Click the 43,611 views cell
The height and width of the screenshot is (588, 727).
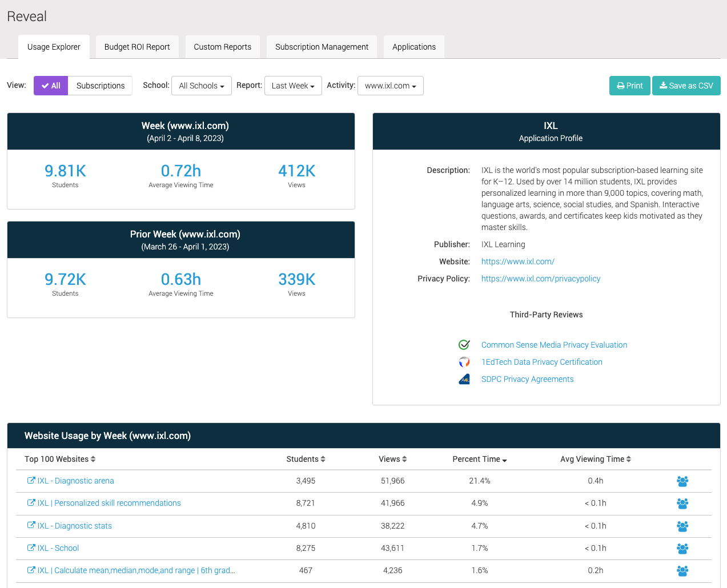click(x=393, y=548)
